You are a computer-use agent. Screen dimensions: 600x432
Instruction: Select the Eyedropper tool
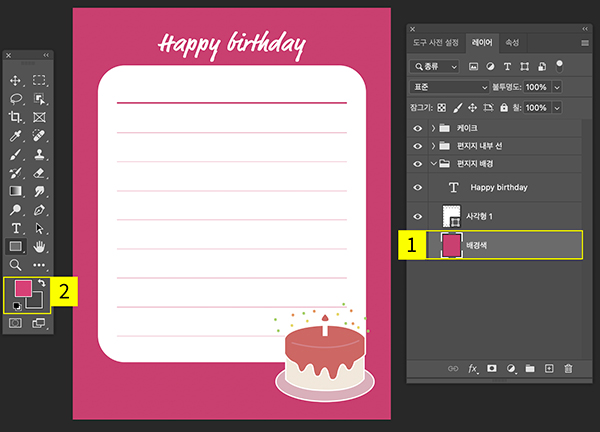15,135
